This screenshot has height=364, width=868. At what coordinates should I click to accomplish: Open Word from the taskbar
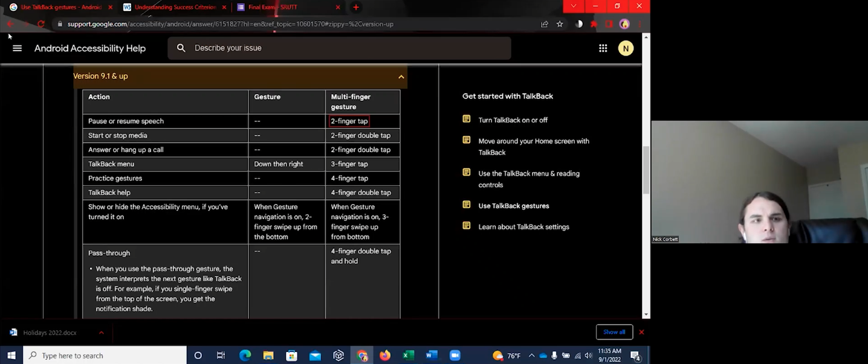pyautogui.click(x=432, y=355)
